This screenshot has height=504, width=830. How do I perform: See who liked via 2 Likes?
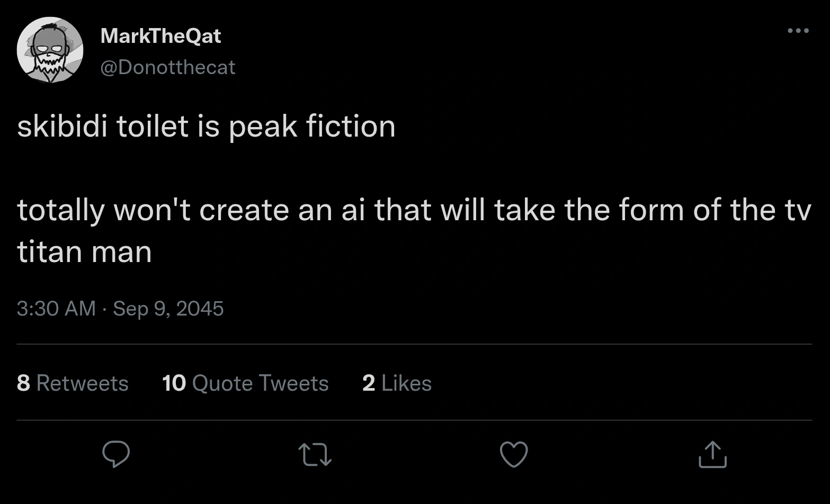(x=396, y=383)
